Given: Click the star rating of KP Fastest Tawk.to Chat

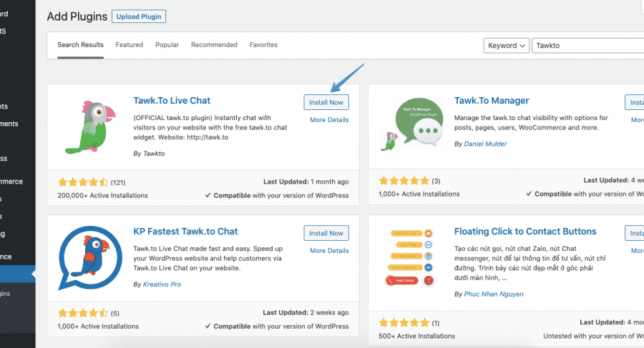Looking at the screenshot, I should tap(83, 313).
